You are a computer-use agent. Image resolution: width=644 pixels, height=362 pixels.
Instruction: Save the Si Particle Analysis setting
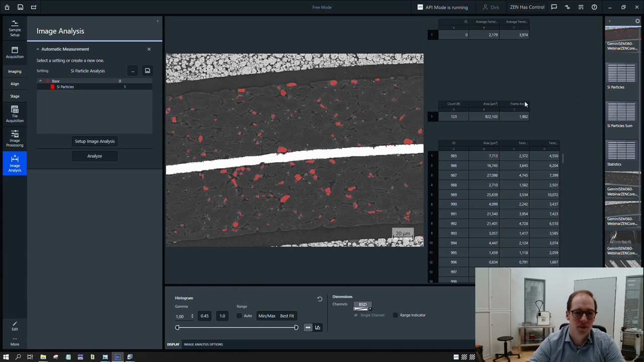(x=147, y=70)
